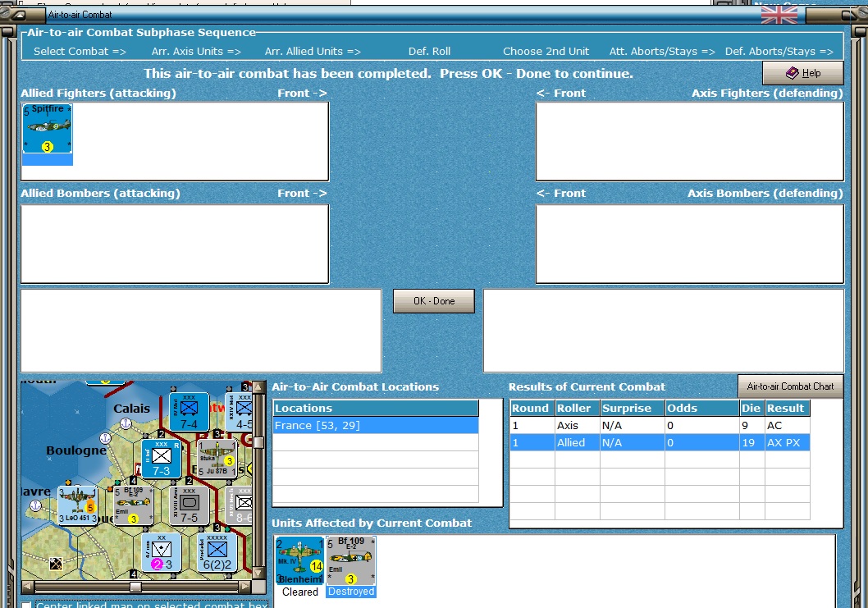This screenshot has width=868, height=608.
Task: Click map scroll-left arrow
Action: [x=27, y=586]
